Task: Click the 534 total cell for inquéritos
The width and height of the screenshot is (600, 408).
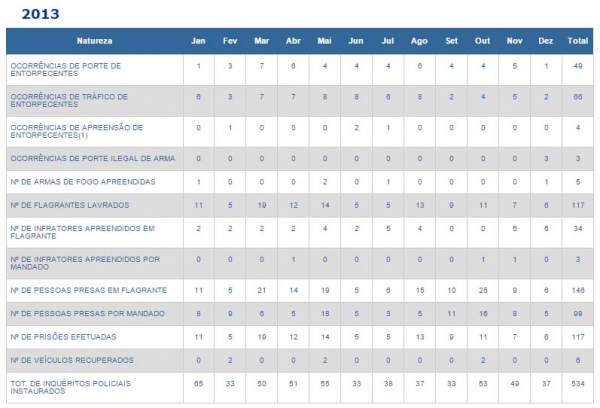Action: coord(577,383)
